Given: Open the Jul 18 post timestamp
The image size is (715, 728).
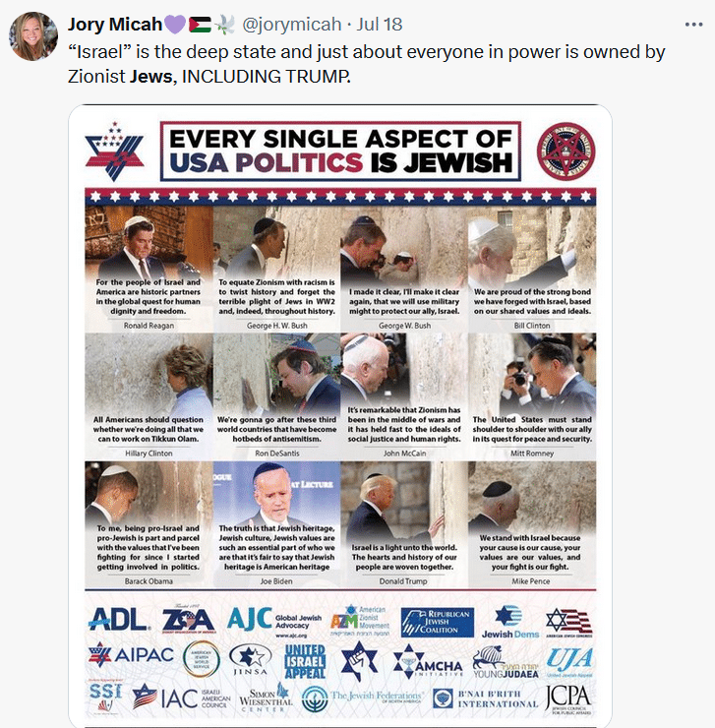Looking at the screenshot, I should (380, 25).
